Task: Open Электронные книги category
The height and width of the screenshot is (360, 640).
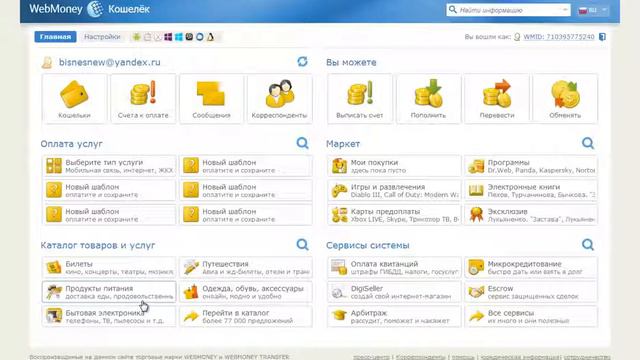Action: 531,191
